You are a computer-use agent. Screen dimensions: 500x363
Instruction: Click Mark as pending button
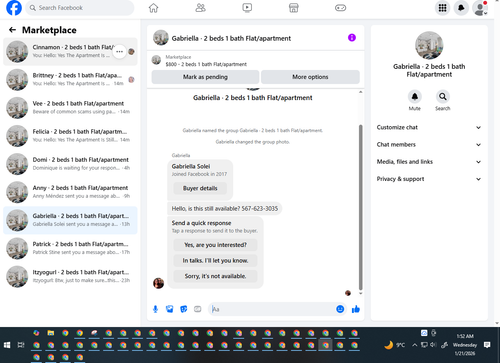205,77
